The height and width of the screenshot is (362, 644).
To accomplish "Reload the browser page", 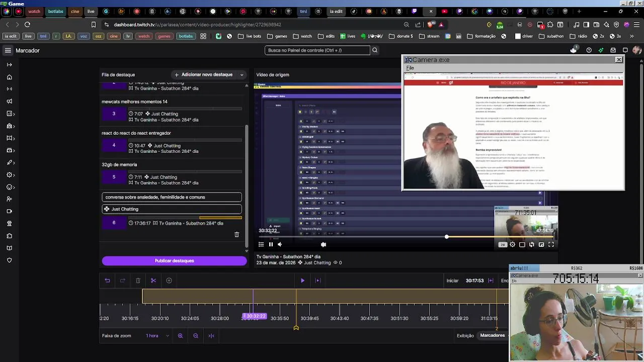I will [x=27, y=24].
